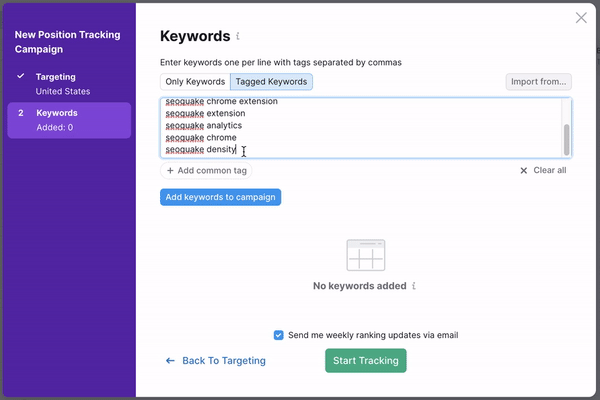The height and width of the screenshot is (400, 600).
Task: Click the 'seoquake chrome' line
Action: tap(201, 137)
